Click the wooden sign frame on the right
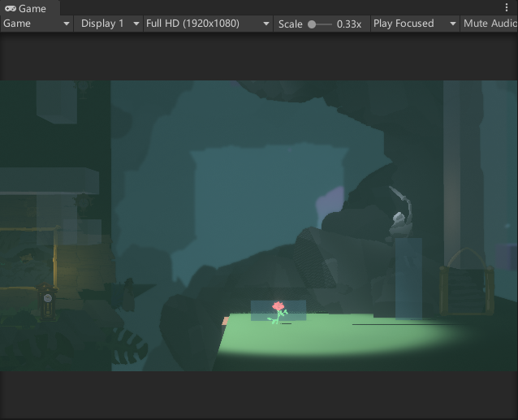This screenshot has width=518, height=420. point(467,283)
